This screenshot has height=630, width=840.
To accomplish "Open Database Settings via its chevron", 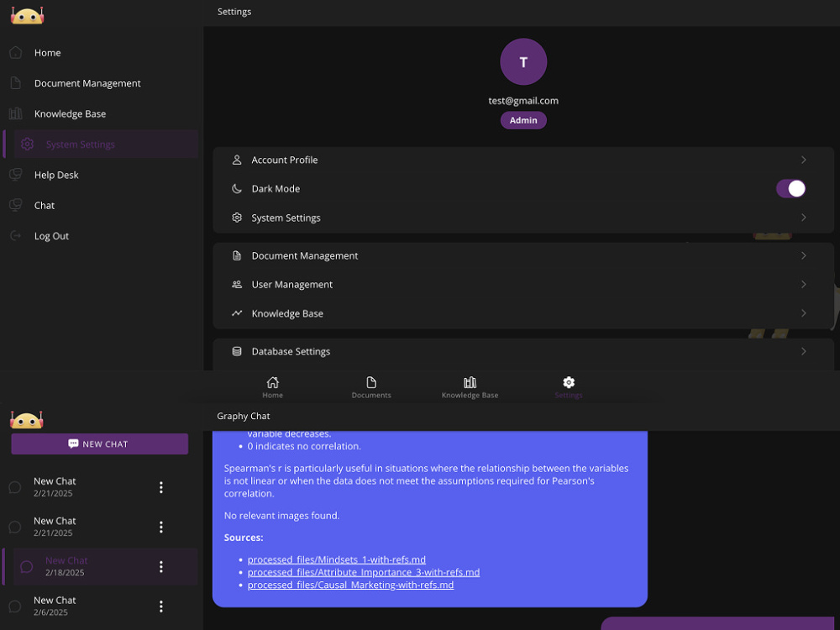I will click(804, 351).
